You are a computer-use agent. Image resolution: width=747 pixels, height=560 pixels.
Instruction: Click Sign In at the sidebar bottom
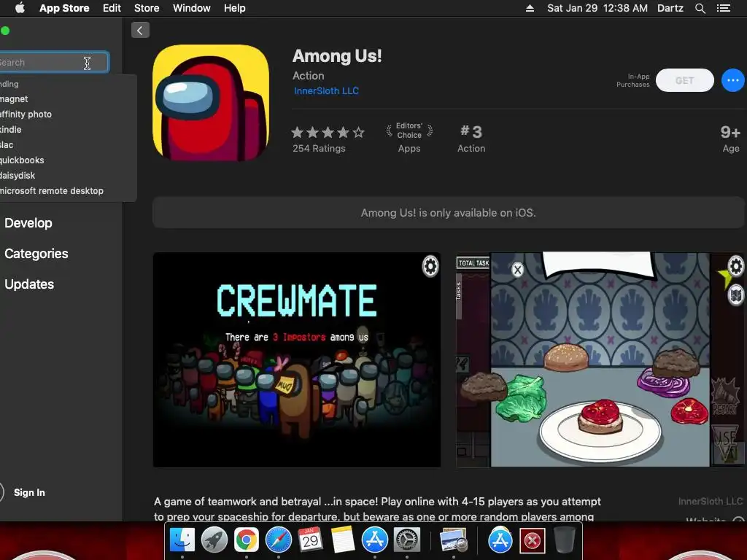(29, 492)
